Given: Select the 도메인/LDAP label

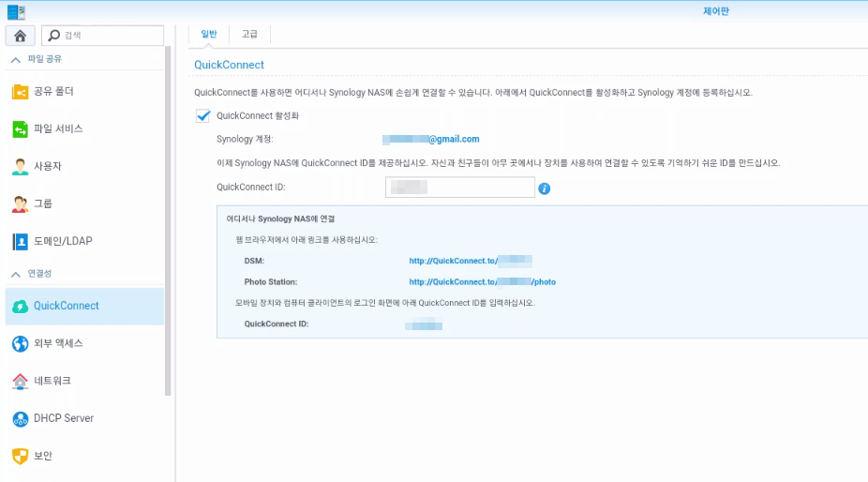Looking at the screenshot, I should 63,242.
